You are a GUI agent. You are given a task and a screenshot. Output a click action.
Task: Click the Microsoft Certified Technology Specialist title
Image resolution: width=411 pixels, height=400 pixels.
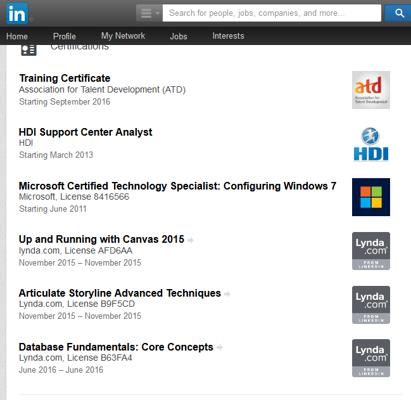tap(177, 186)
